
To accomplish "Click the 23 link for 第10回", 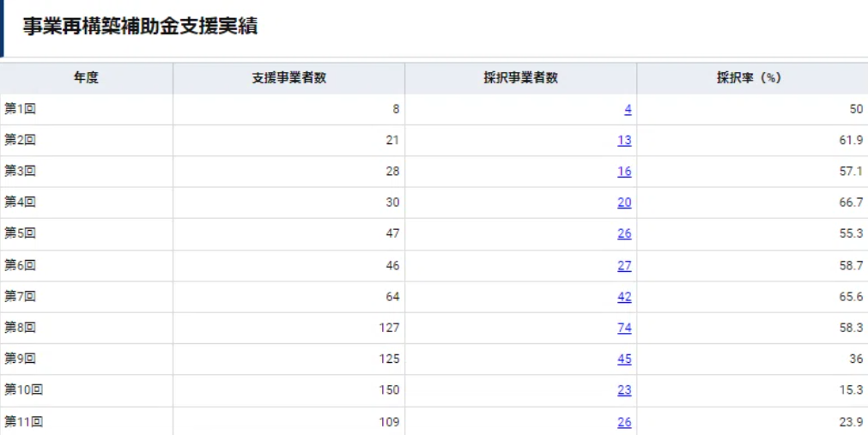I will point(624,390).
